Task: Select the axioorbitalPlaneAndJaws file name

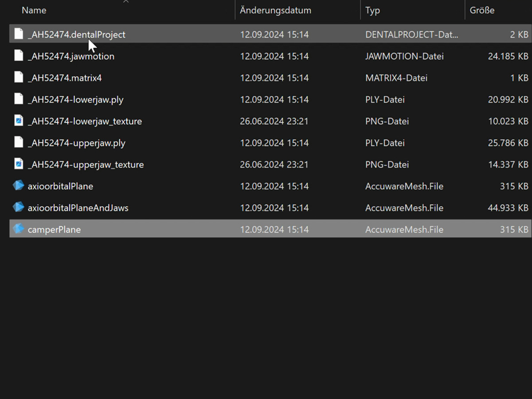Action: pyautogui.click(x=78, y=207)
